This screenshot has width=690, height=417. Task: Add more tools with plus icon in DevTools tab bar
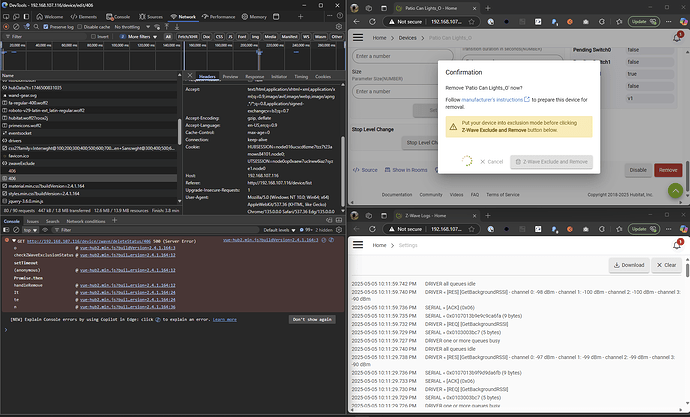[301, 17]
